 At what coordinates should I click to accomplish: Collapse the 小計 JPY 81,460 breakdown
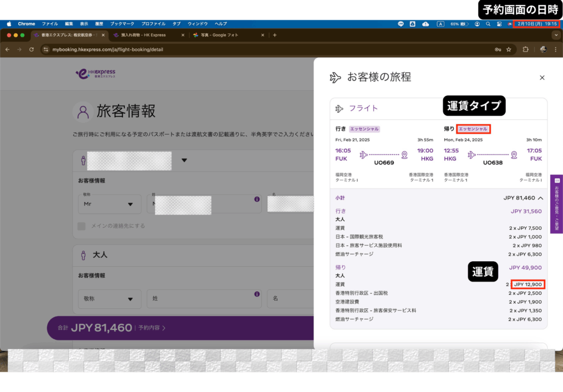(x=540, y=198)
